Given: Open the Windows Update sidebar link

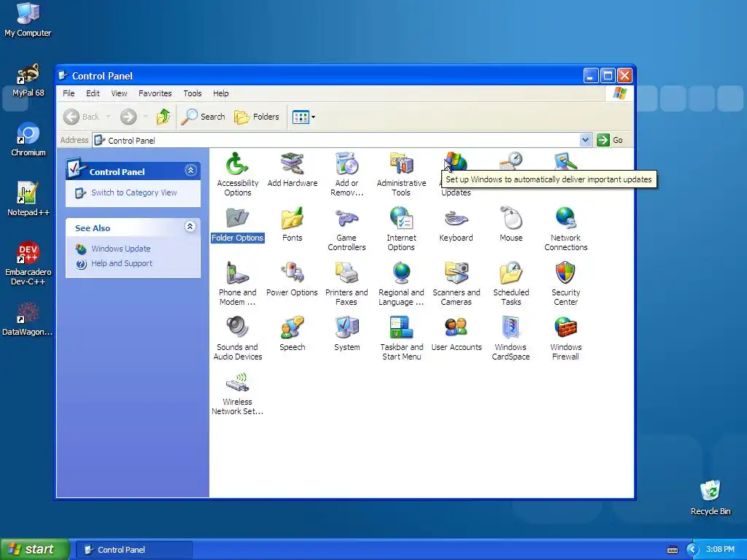Looking at the screenshot, I should [120, 249].
